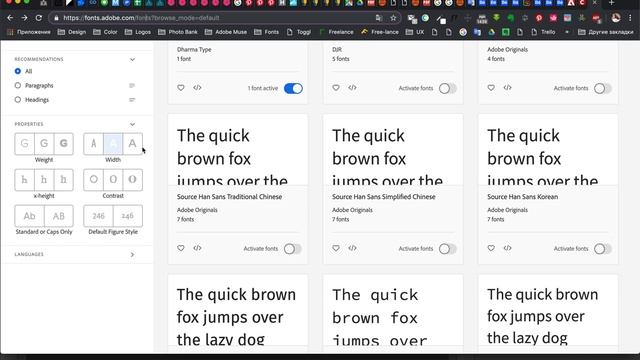Open the Design bookmarks folder
Image resolution: width=640 pixels, height=360 pixels.
click(72, 32)
